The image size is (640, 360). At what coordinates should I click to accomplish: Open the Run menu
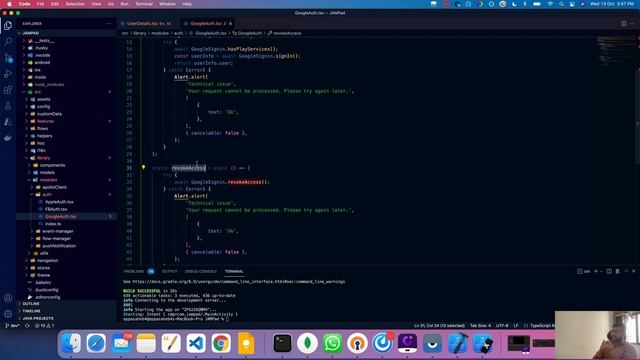124,4
